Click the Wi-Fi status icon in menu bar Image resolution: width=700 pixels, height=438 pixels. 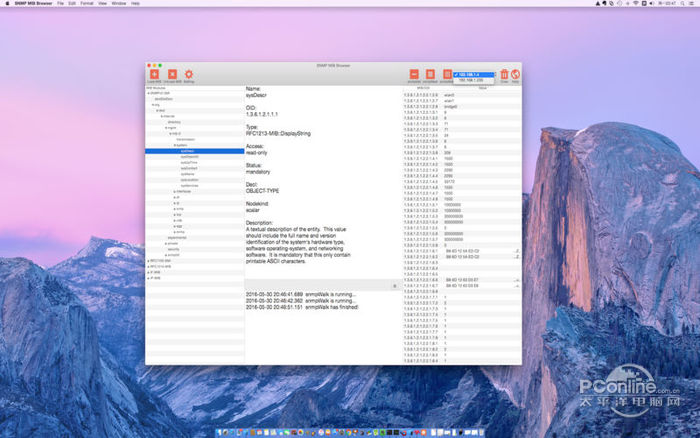click(x=636, y=3)
